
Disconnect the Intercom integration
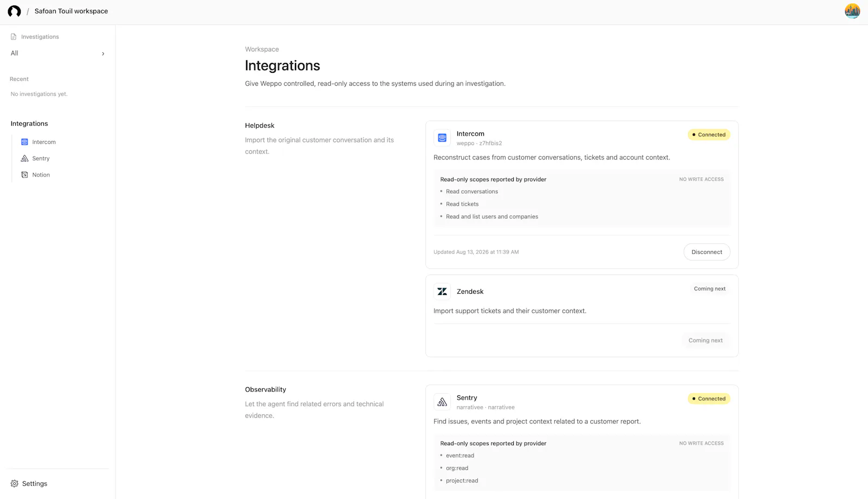pyautogui.click(x=707, y=252)
